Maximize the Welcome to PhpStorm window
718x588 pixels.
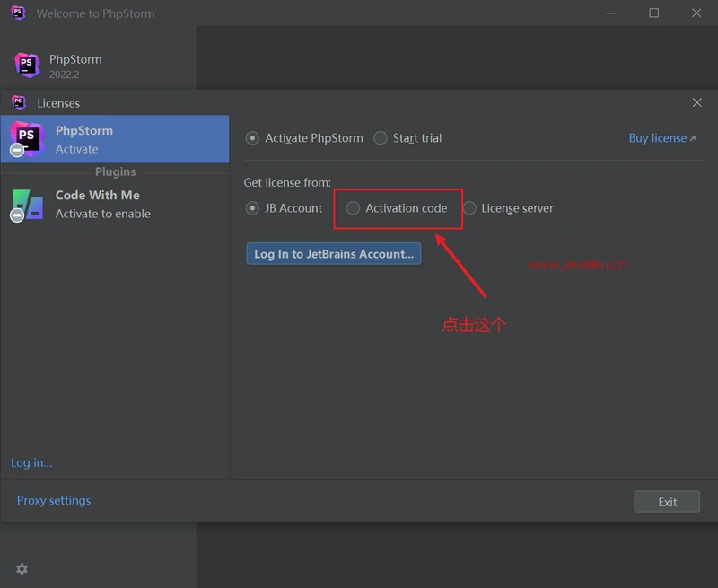pyautogui.click(x=653, y=13)
